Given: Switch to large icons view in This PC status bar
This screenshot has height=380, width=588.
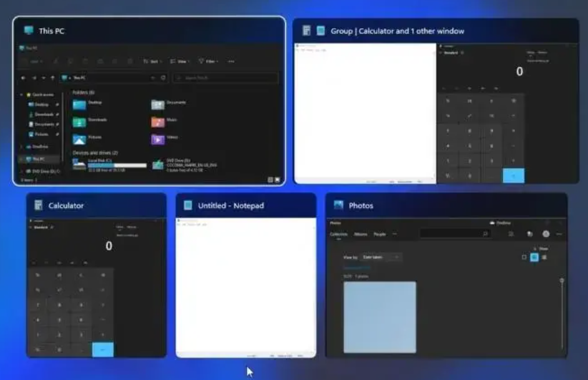Looking at the screenshot, I should click(x=277, y=180).
